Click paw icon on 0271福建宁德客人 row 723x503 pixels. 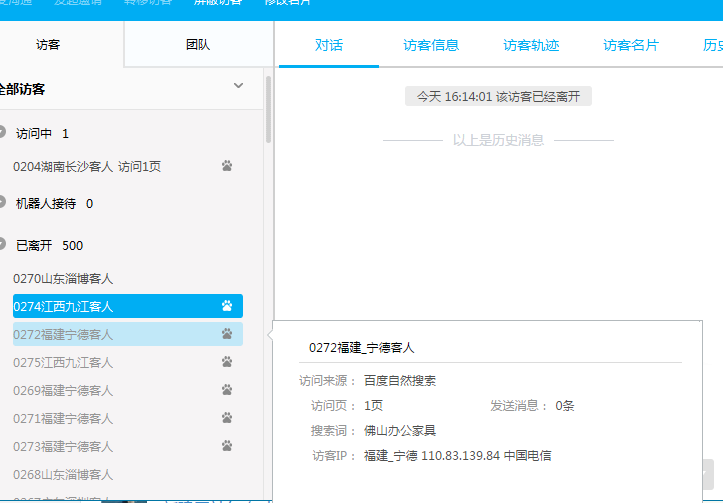tap(227, 418)
